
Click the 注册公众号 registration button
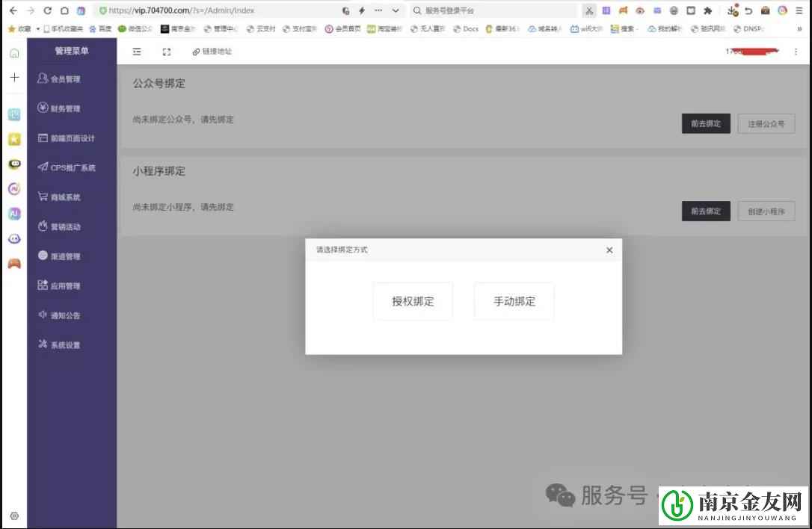[766, 123]
